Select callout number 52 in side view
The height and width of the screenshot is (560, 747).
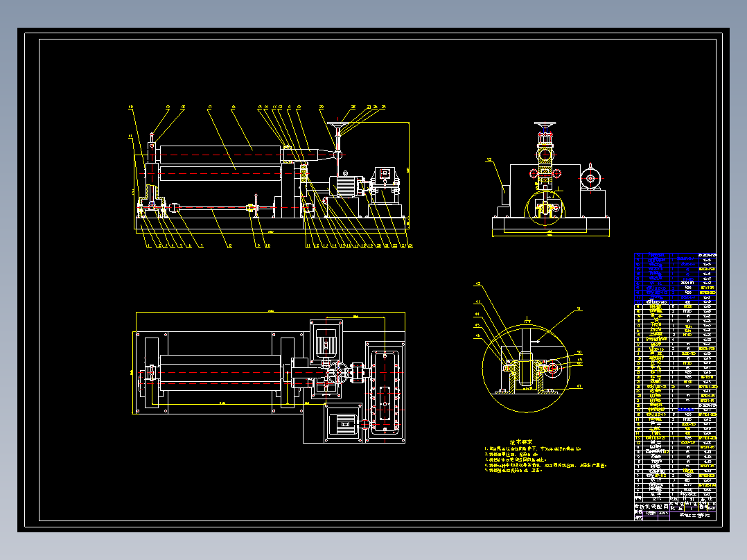(489, 160)
